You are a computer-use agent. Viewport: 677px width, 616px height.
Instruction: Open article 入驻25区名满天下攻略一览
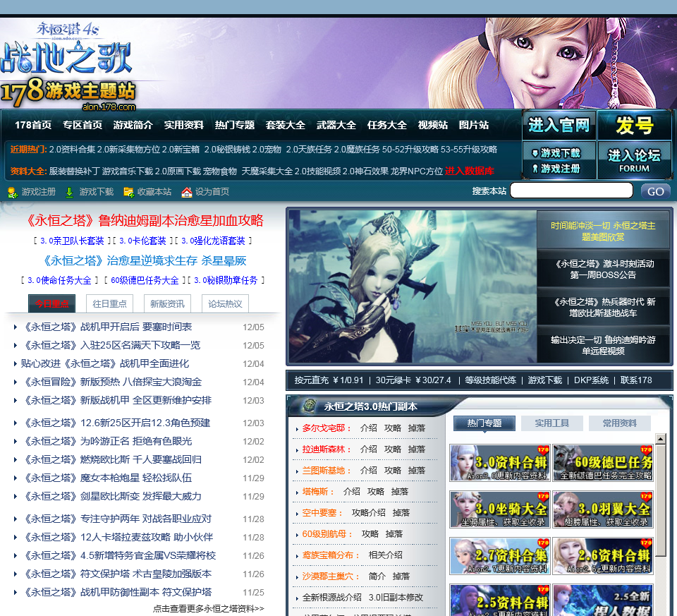111,345
